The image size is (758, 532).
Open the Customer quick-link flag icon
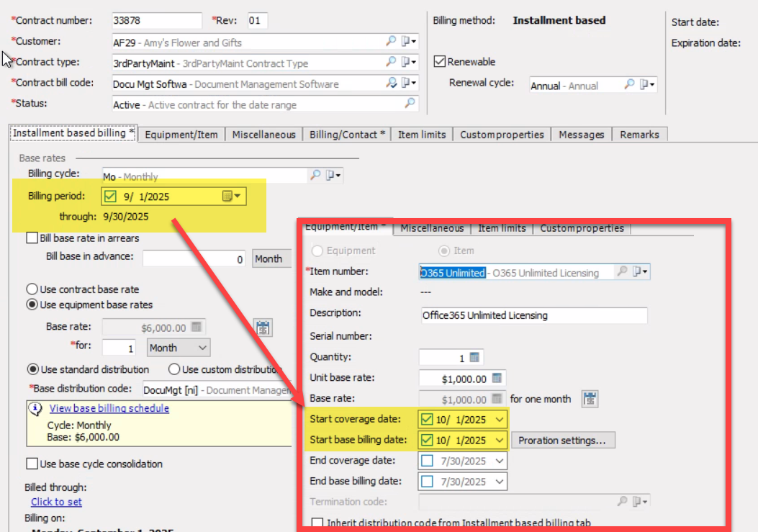pos(408,41)
